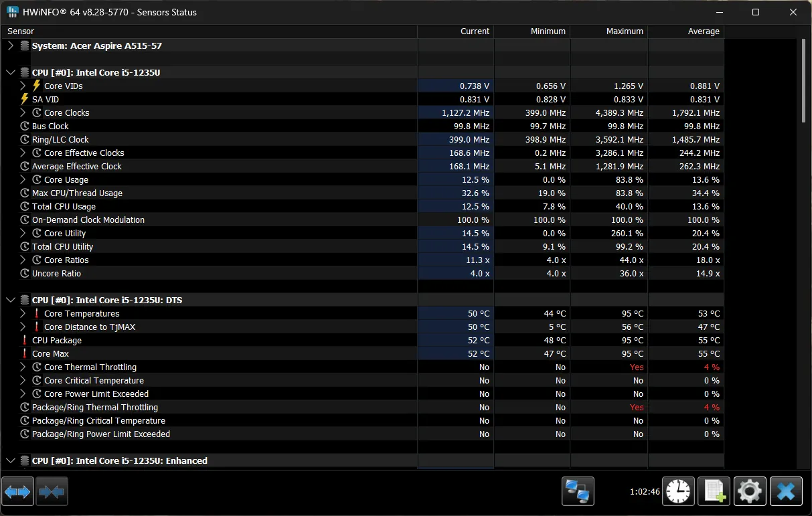This screenshot has height=516, width=812.
Task: Click the 0.831 V current SA VID value
Action: tap(475, 99)
